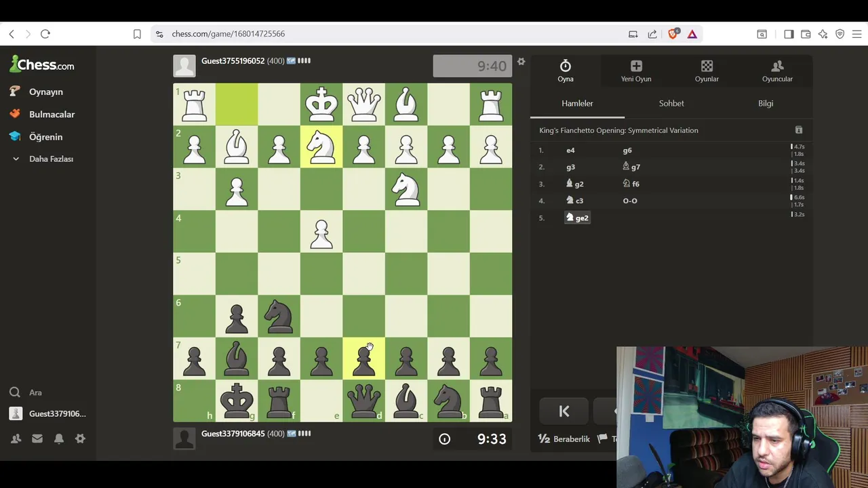The image size is (868, 488).
Task: Open Brave Shields lion icon
Action: (673, 34)
